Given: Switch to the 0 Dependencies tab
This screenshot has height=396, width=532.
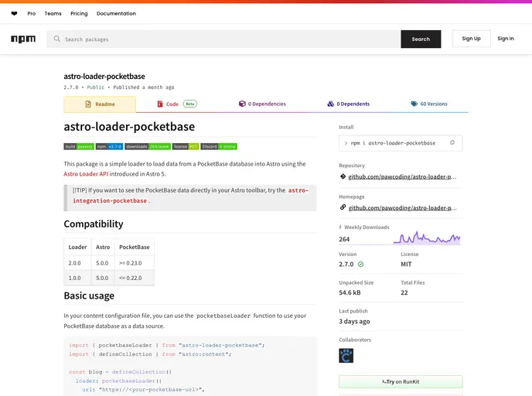Looking at the screenshot, I should tap(262, 104).
